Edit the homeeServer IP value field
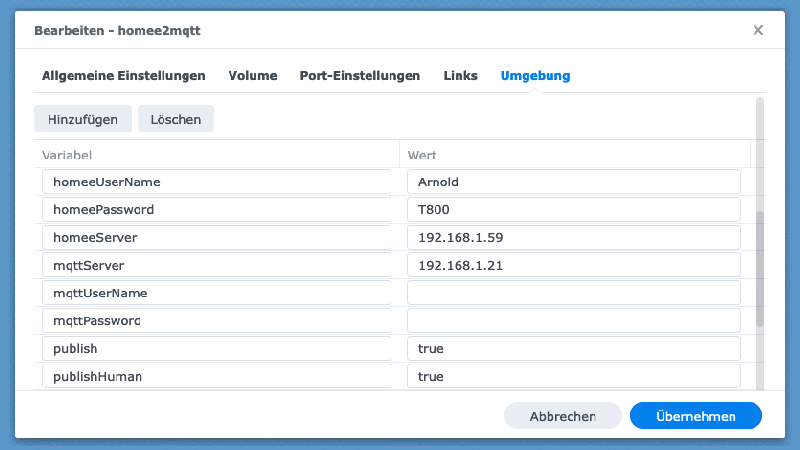The height and width of the screenshot is (450, 800). 573,238
